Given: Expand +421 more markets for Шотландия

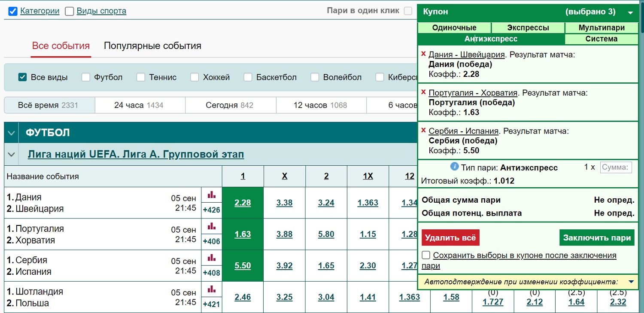Looking at the screenshot, I should [212, 305].
